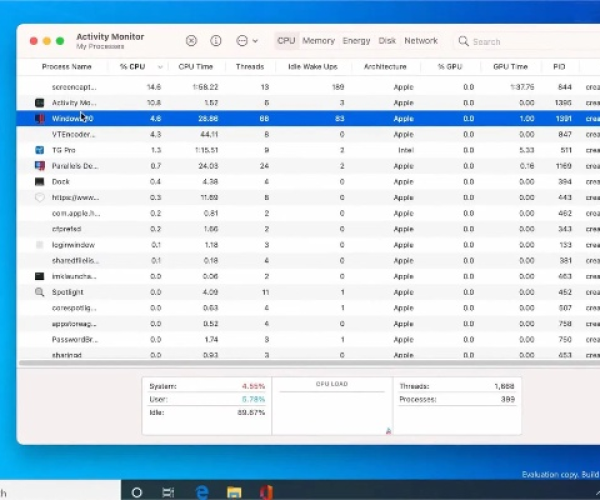
Task: Switch to the Energy tab
Action: point(356,41)
